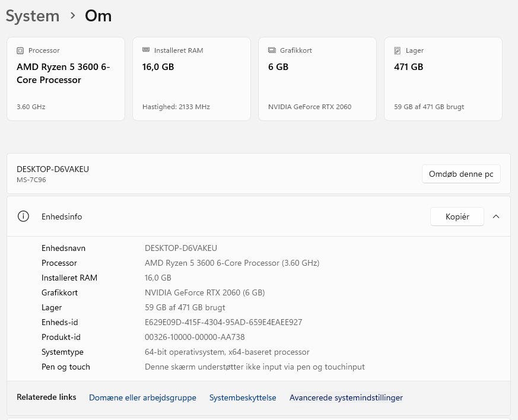Click the Grafikkort graphics card icon
518x420 pixels.
coord(272,50)
